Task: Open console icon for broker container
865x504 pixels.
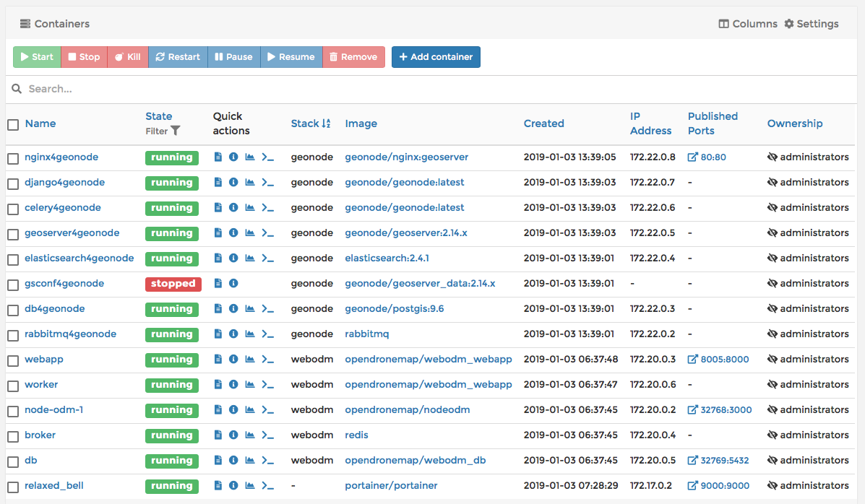Action: pos(267,435)
